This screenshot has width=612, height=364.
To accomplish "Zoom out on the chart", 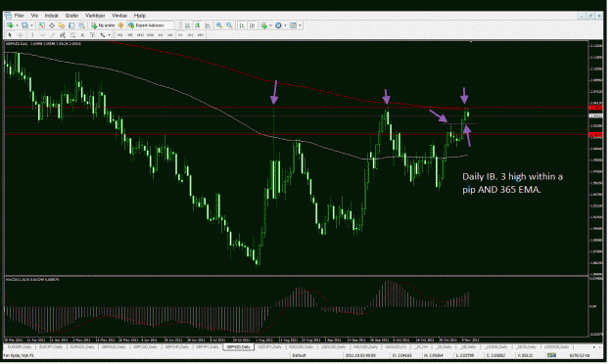I will click(229, 25).
